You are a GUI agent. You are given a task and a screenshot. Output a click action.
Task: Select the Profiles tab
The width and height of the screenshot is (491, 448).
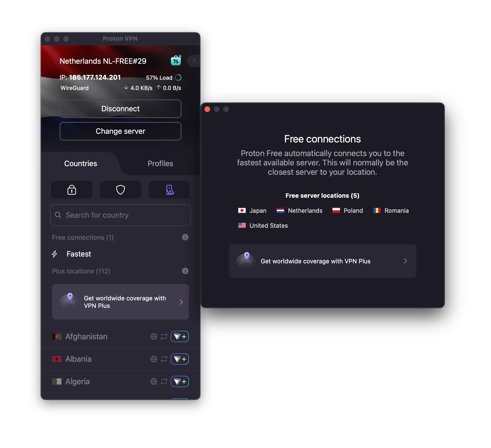coord(160,163)
